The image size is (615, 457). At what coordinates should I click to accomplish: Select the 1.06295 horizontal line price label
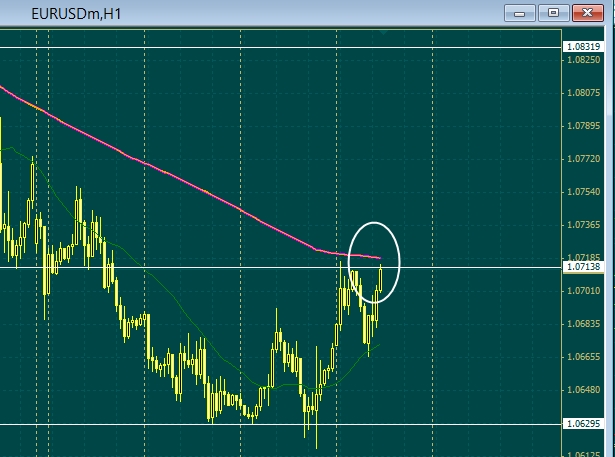583,424
